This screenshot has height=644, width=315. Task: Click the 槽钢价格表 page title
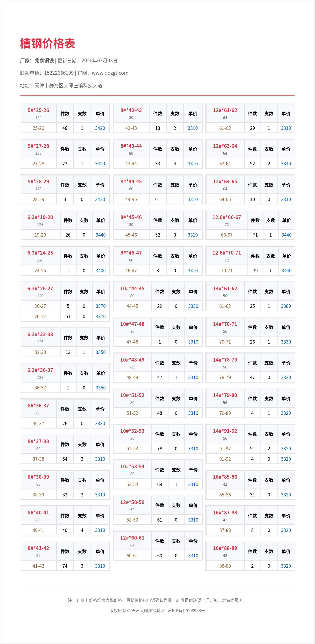coord(48,44)
